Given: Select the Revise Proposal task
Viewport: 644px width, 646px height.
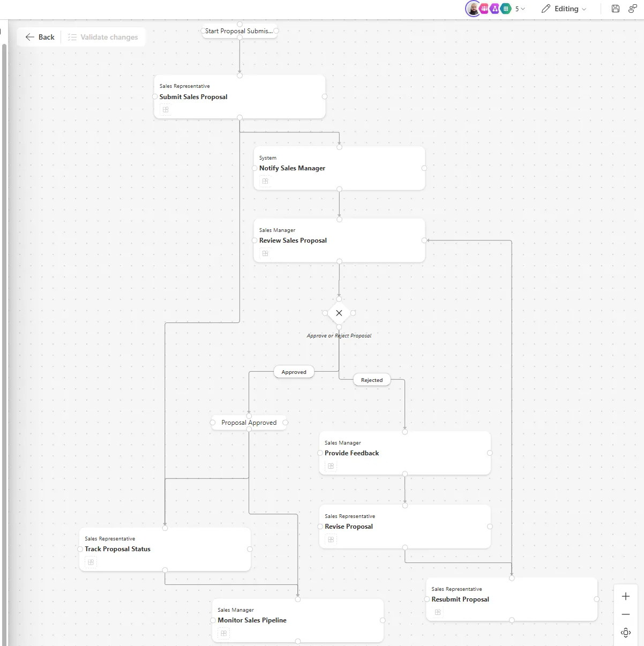Looking at the screenshot, I should [x=405, y=527].
